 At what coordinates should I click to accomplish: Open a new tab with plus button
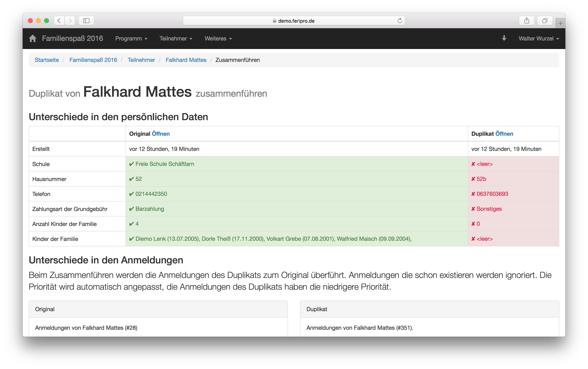point(561,23)
